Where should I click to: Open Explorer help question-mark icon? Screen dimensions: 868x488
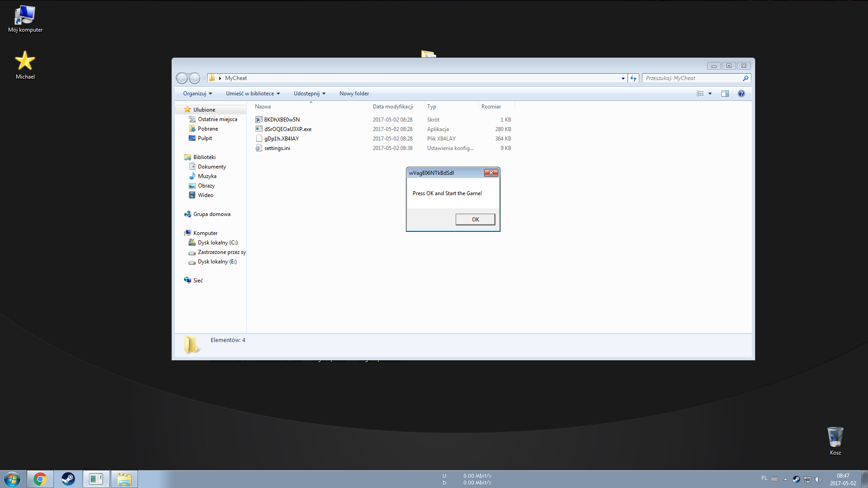click(741, 94)
